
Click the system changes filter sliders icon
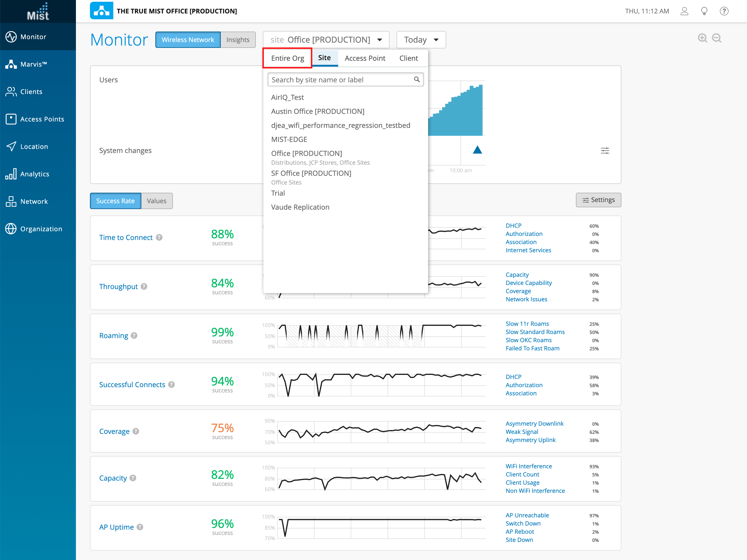(605, 151)
